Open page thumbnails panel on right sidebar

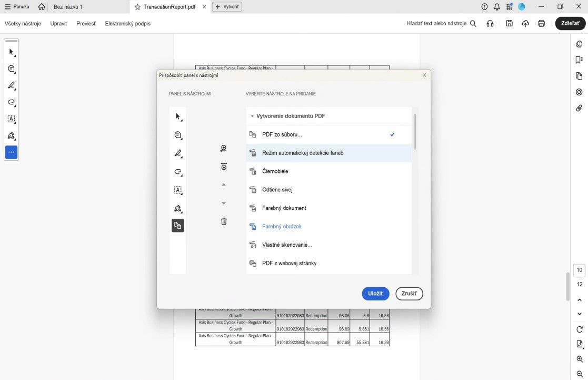coord(579,76)
